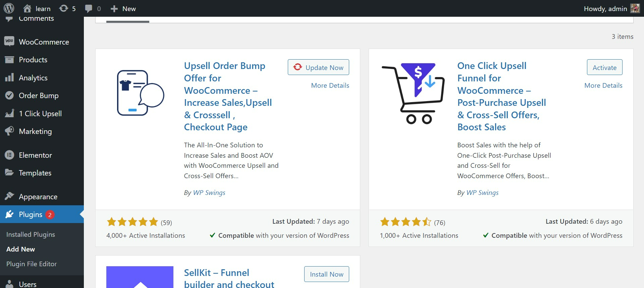Click '4,000+ Active Installations' text
644x288 pixels.
pos(146,235)
